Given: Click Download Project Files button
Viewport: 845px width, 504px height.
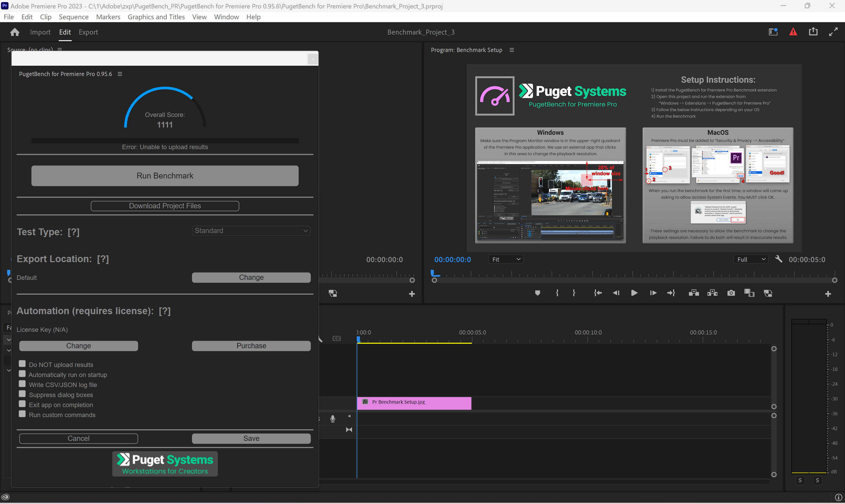Looking at the screenshot, I should (165, 206).
